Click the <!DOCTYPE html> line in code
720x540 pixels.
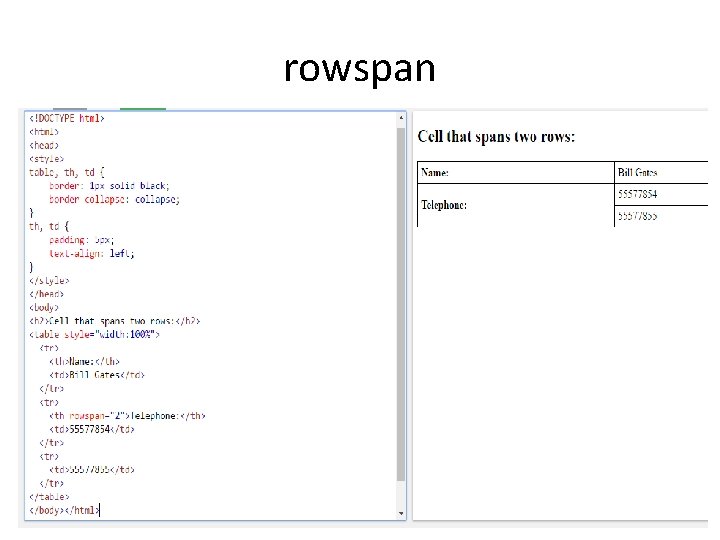click(67, 118)
